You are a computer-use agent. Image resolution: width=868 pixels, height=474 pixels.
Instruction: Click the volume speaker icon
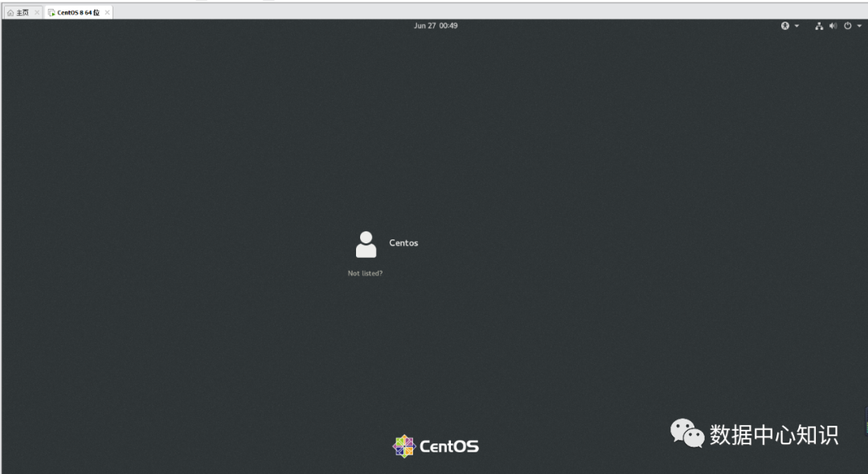[x=833, y=26]
